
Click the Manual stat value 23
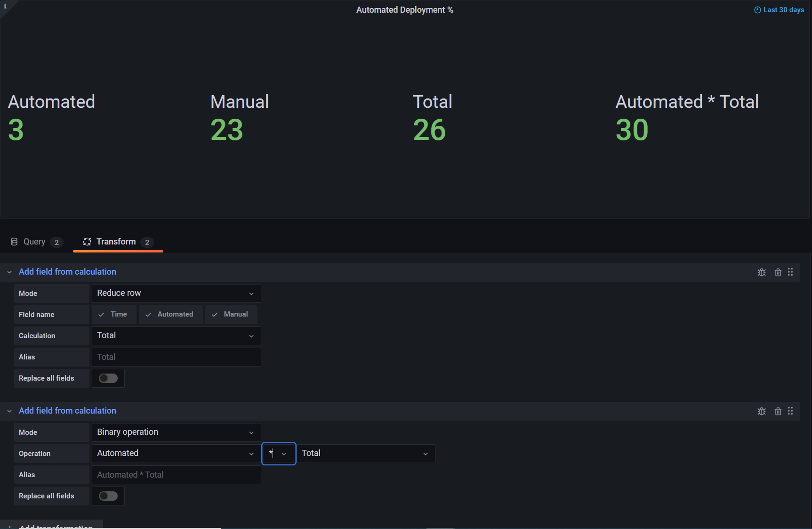(x=227, y=130)
